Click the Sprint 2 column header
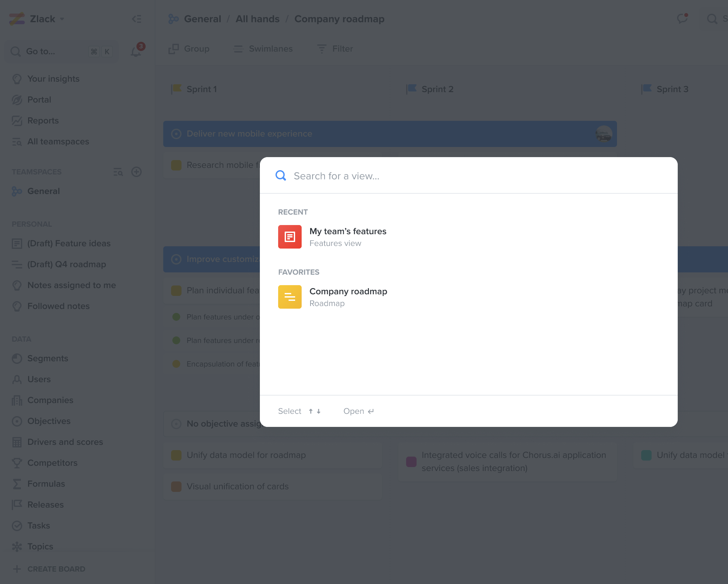The image size is (728, 584). tap(430, 89)
